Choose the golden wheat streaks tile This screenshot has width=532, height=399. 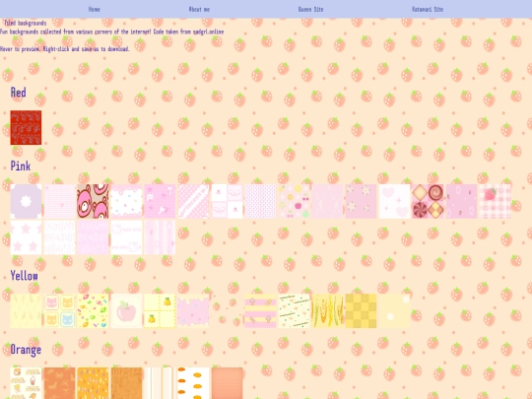327,311
